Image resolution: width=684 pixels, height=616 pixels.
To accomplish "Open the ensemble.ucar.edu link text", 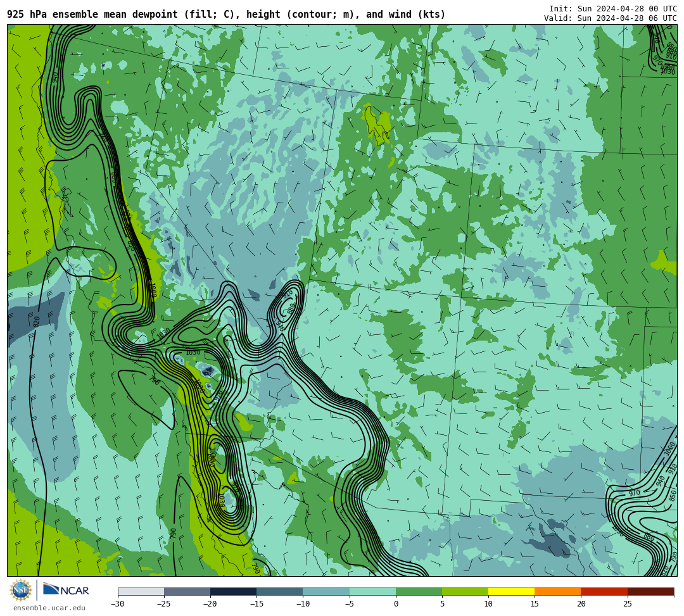I will [x=49, y=608].
